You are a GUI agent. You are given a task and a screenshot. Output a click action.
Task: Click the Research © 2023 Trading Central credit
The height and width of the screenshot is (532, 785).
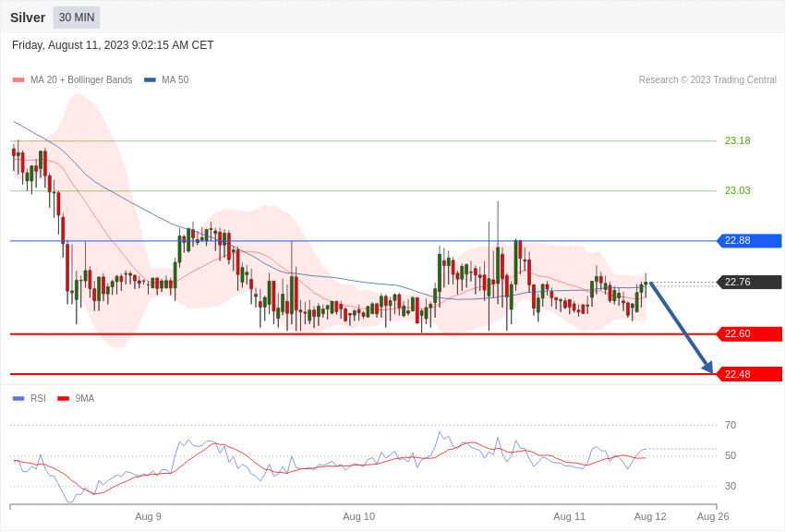[x=707, y=79]
